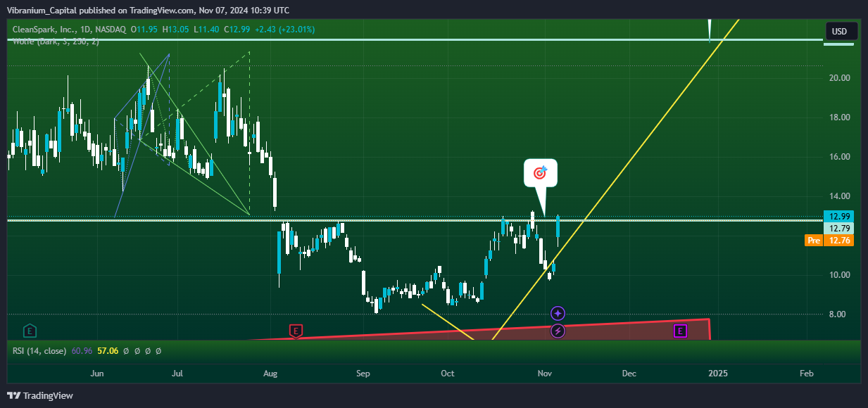This screenshot has width=868, height=408.
Task: Click the Jun label on time axis
Action: coord(98,374)
